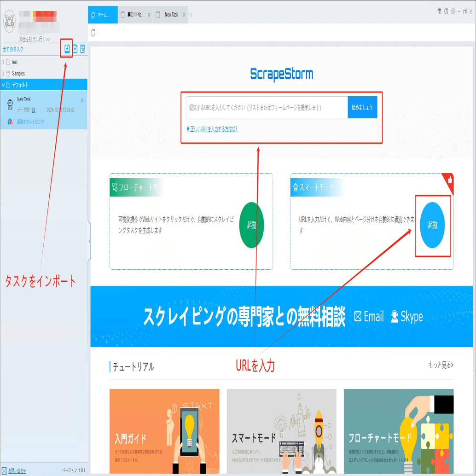The width and height of the screenshot is (476, 476).
Task: Click the Skype contact icon in banner
Action: (395, 316)
